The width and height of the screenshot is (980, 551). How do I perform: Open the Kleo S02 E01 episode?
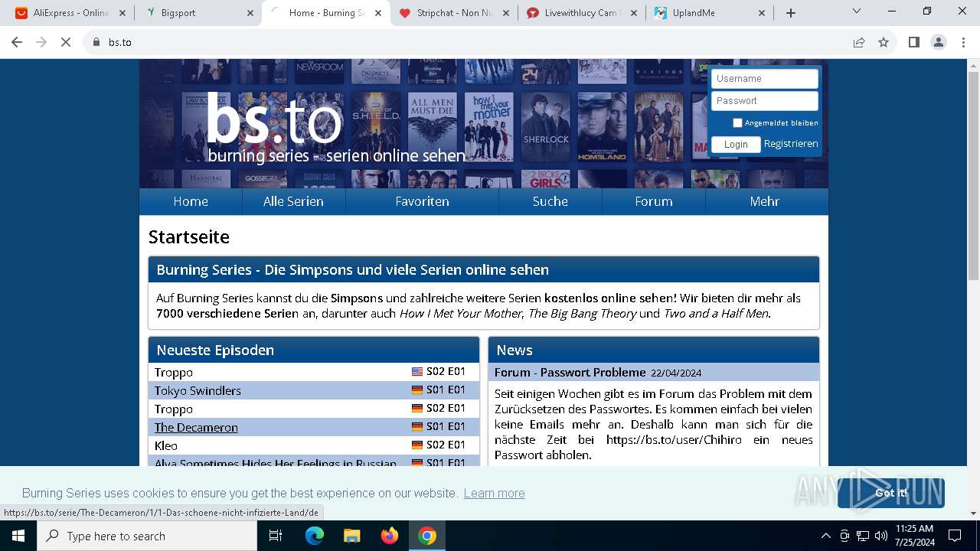click(x=314, y=445)
